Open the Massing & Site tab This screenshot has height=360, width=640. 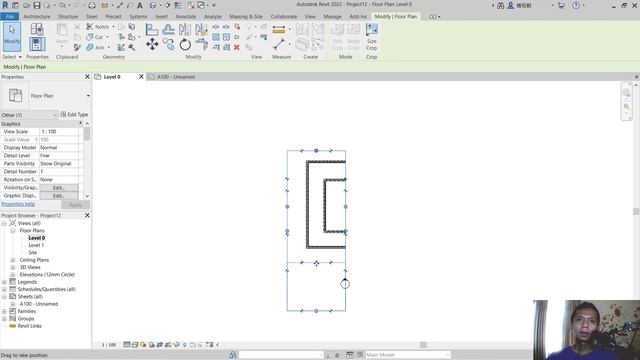click(x=246, y=17)
